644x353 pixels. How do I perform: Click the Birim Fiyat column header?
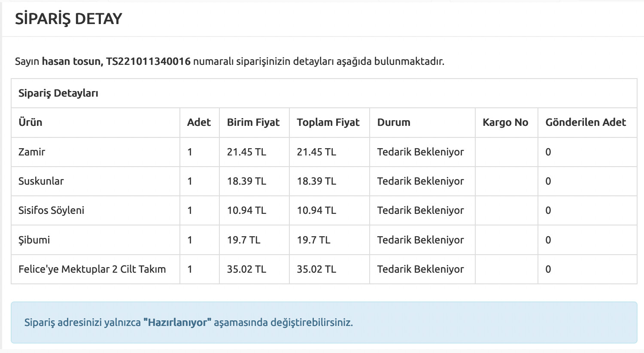click(x=253, y=122)
